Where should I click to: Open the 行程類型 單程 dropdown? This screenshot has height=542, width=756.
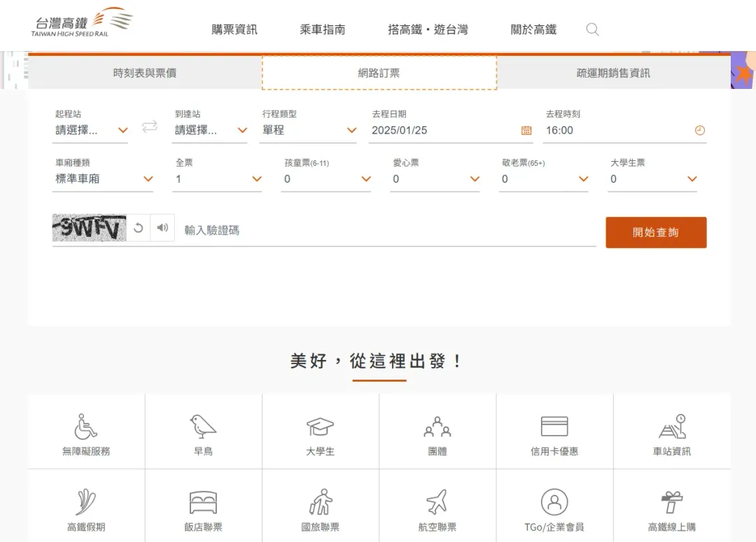click(x=308, y=130)
